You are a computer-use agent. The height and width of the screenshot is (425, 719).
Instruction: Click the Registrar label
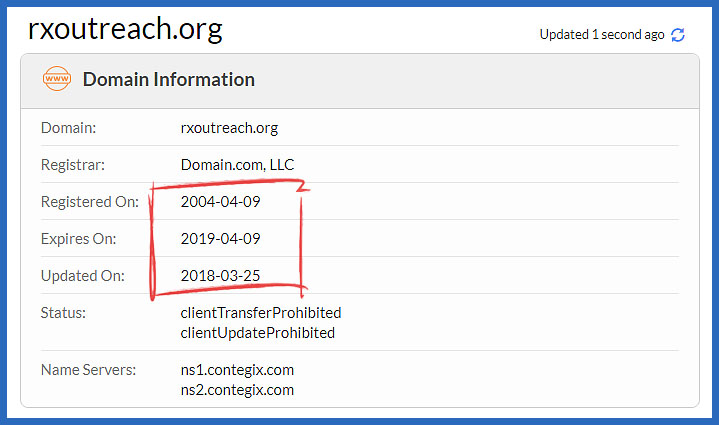tap(73, 165)
